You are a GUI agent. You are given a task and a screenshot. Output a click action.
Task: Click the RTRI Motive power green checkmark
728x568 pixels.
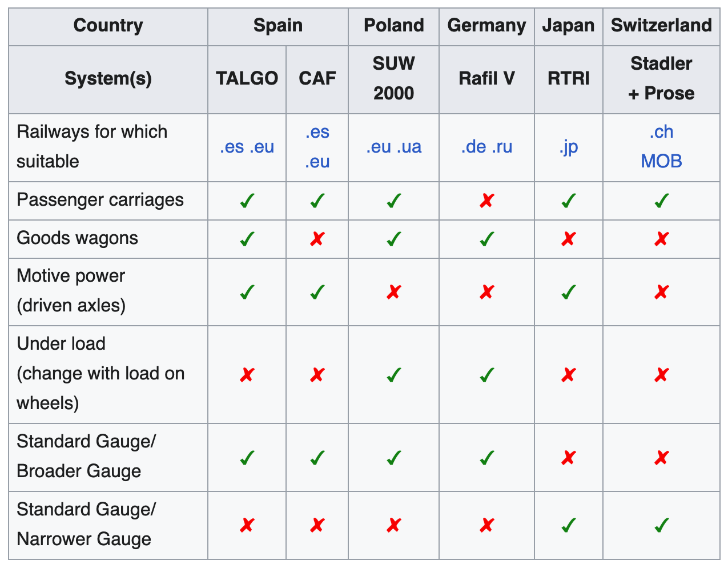pos(568,293)
